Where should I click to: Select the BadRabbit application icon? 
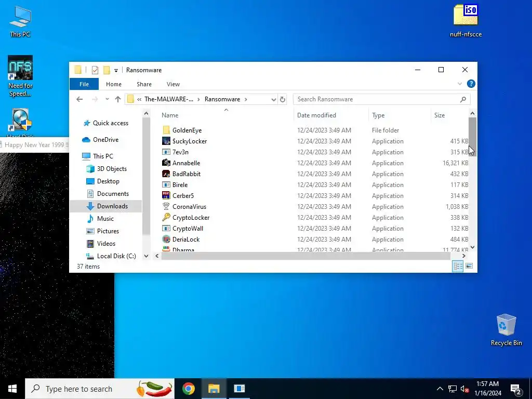point(166,174)
